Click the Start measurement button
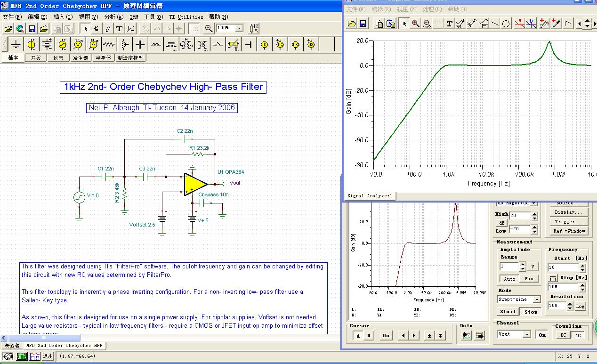The width and height of the screenshot is (597, 364). coord(508,312)
